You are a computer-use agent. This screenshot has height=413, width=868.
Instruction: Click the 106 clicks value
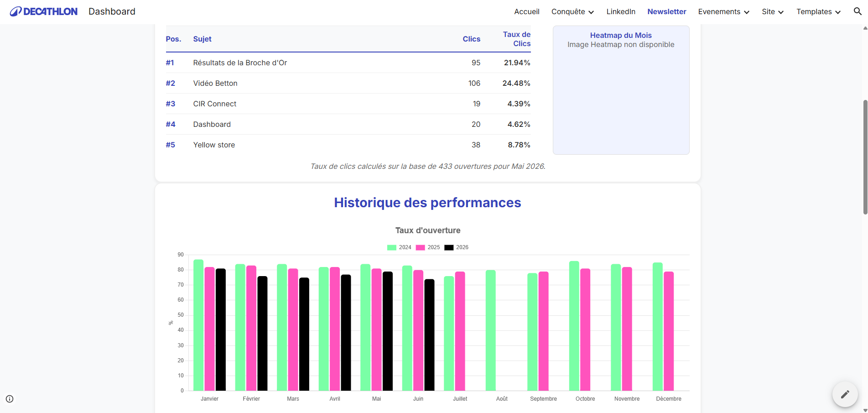pyautogui.click(x=474, y=84)
